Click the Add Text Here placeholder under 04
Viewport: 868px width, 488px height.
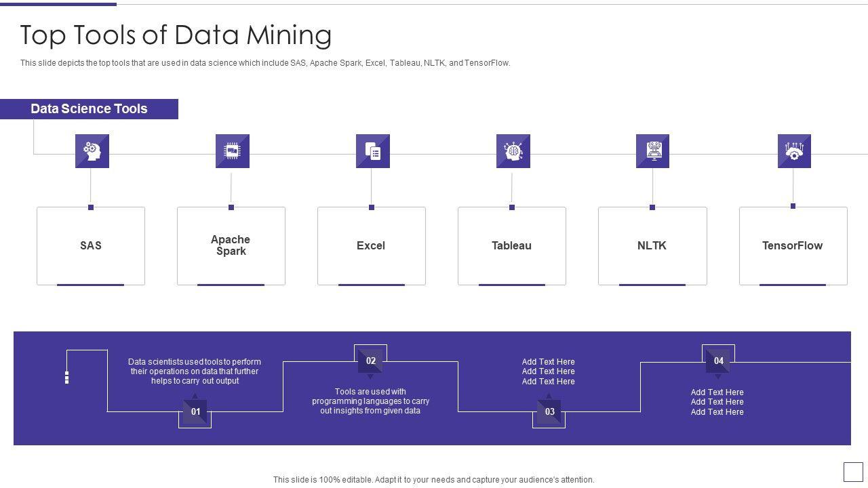tap(717, 402)
